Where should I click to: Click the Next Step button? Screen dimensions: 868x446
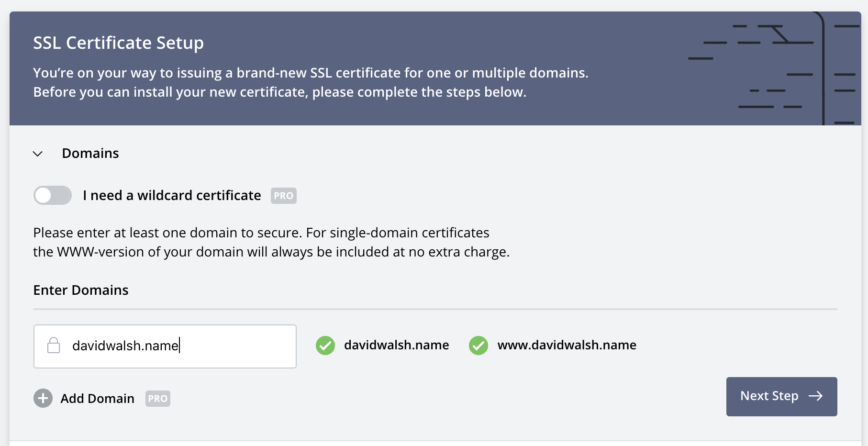click(x=781, y=396)
